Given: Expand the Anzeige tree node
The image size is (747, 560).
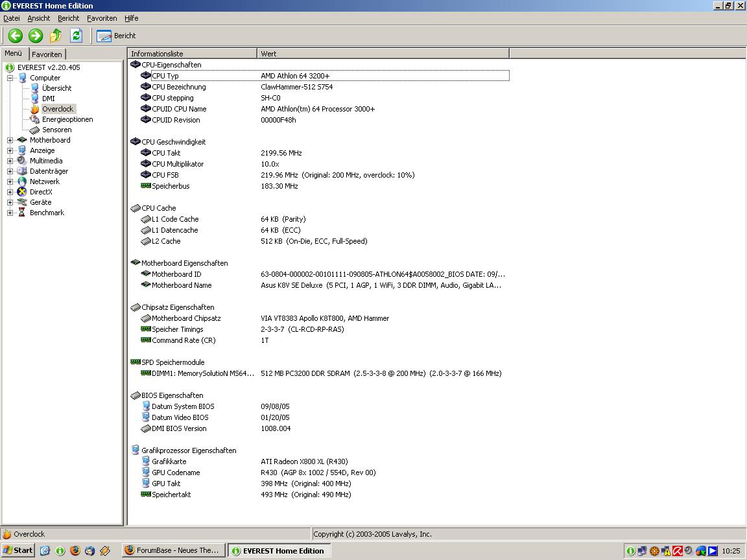Looking at the screenshot, I should 10,150.
